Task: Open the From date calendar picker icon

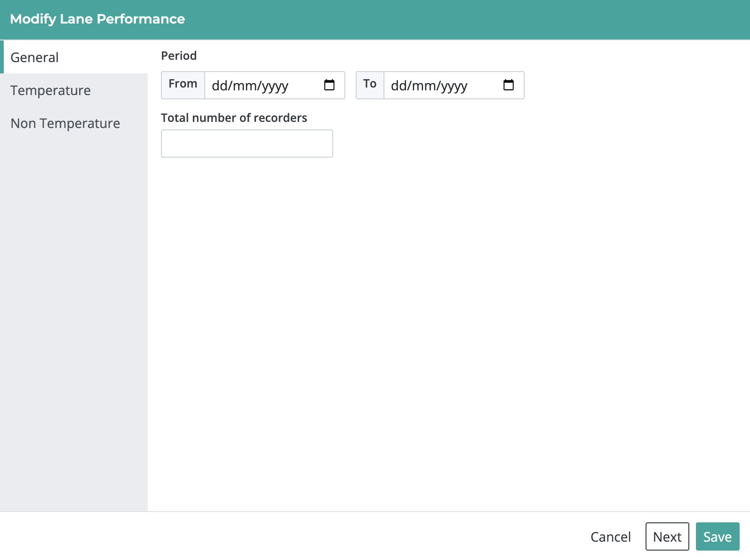Action: tap(329, 85)
